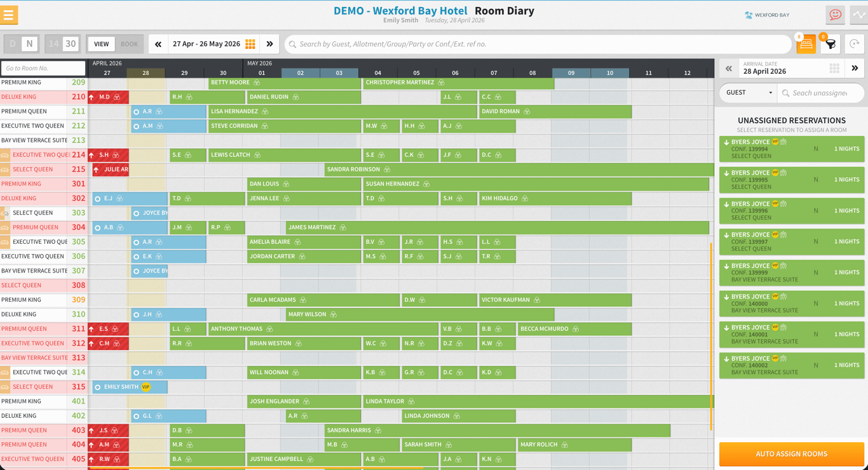Open the activity pulse icon
The width and height of the screenshot is (868, 470).
[858, 15]
